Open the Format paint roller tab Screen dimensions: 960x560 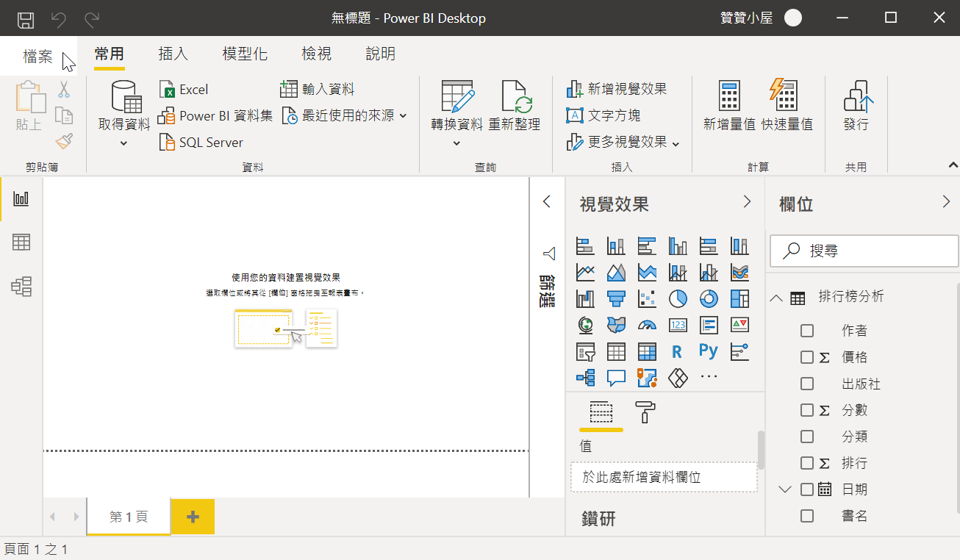click(x=645, y=413)
